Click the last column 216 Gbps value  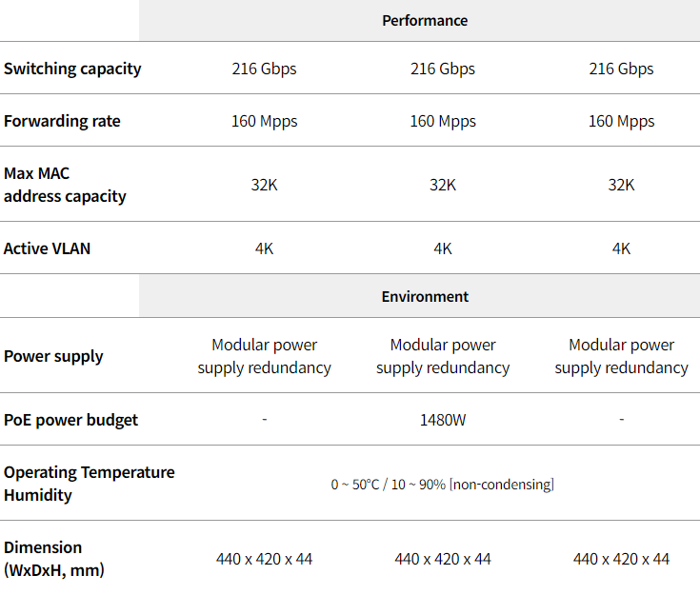621,69
